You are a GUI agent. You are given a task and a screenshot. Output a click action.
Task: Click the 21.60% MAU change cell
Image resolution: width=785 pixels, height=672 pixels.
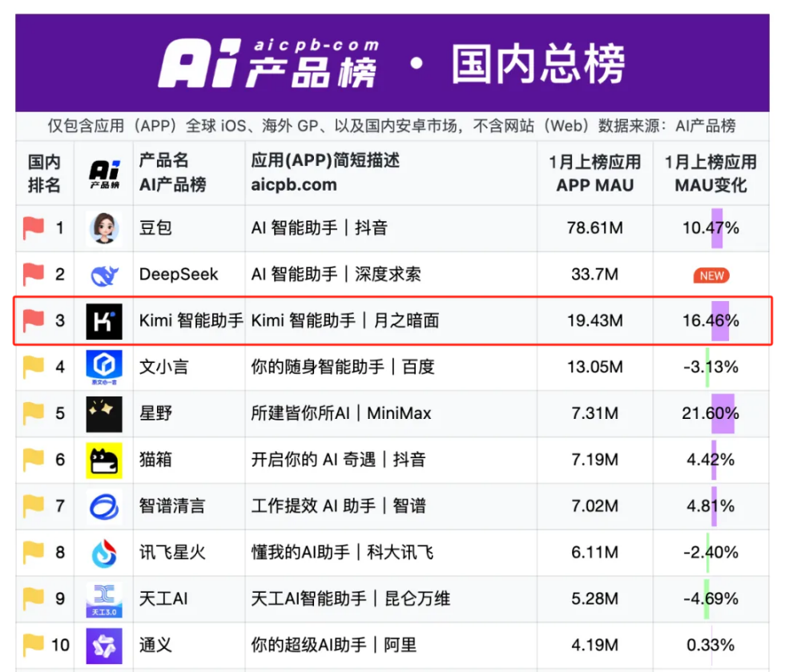coord(711,413)
